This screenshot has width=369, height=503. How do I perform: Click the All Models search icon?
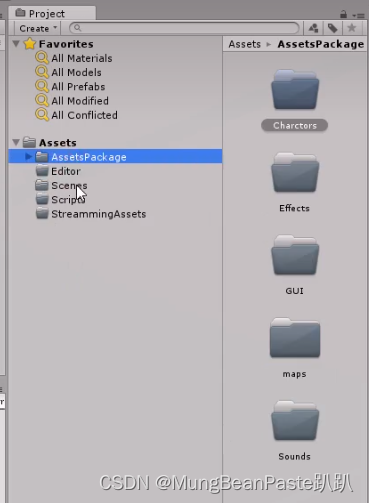click(x=42, y=72)
